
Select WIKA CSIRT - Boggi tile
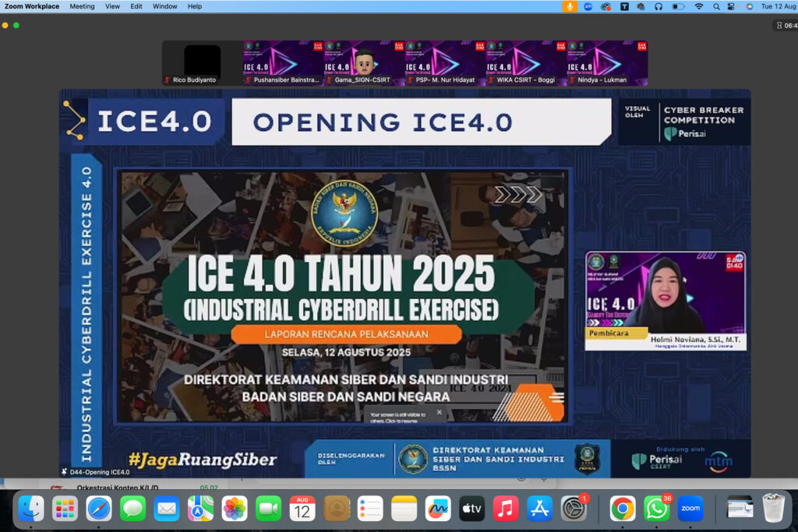pos(526,63)
